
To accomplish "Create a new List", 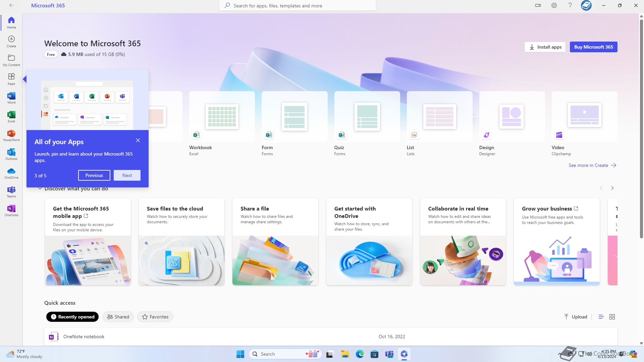I will click(x=439, y=124).
